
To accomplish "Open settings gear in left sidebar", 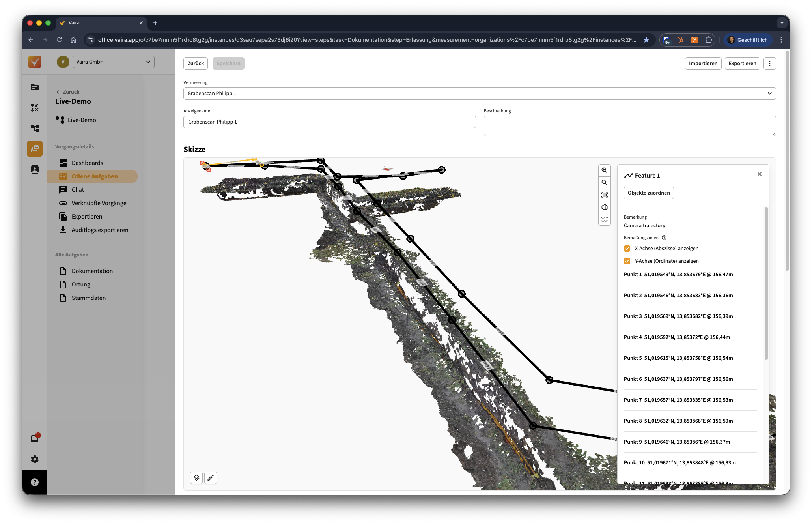I will click(x=35, y=459).
